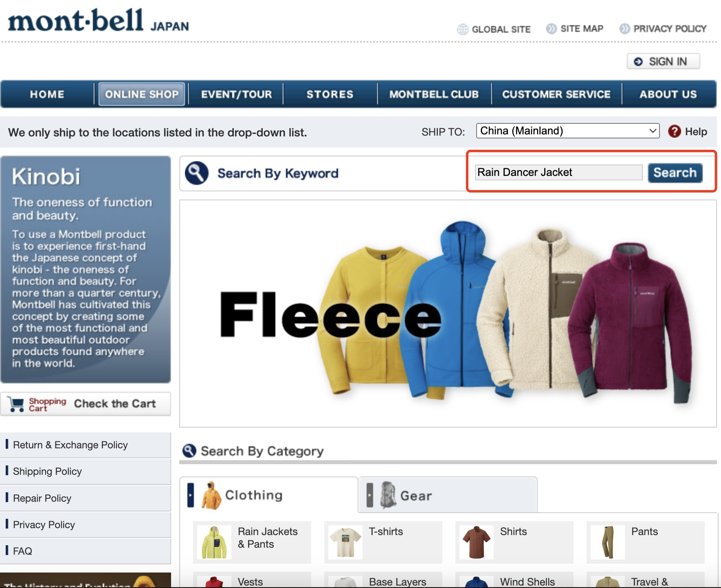Click the keyword search input field
This screenshot has height=588, width=721.
pyautogui.click(x=558, y=172)
